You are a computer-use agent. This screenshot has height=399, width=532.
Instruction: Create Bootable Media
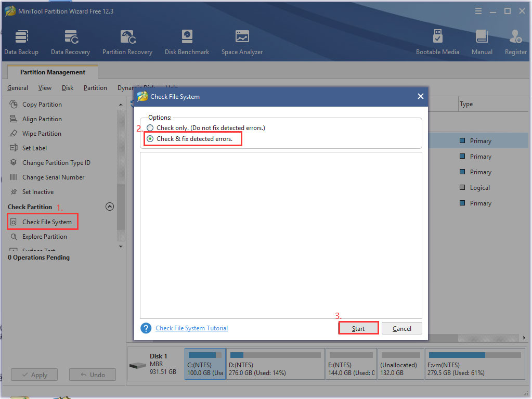(x=438, y=43)
